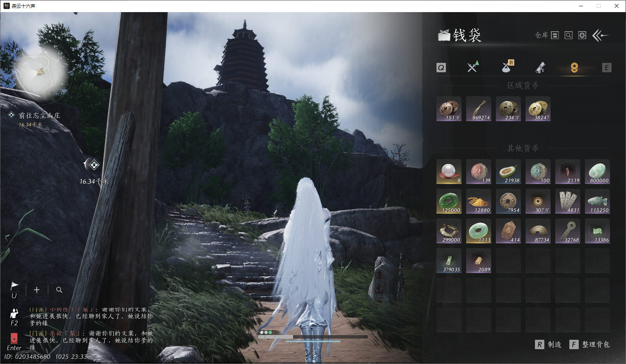Screen dimensions: 626x364
Task: Click the Q previous-tab key icon
Action: [x=441, y=68]
